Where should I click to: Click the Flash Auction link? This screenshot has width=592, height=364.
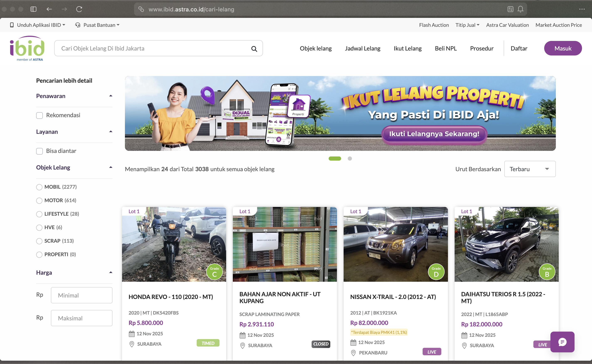tap(434, 25)
